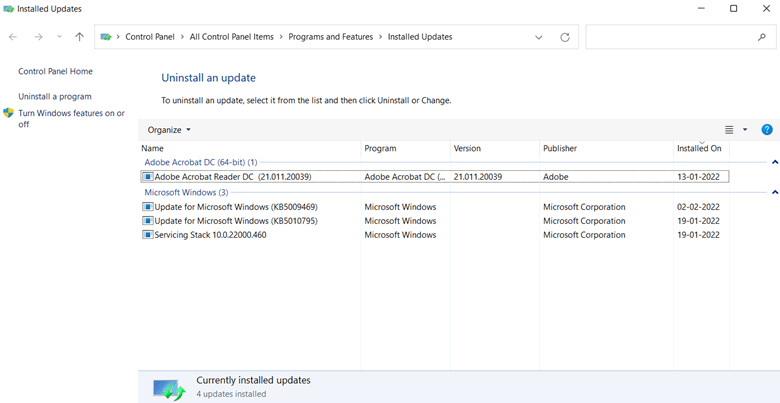This screenshot has width=780, height=403.
Task: Open Control Panel Home link
Action: 55,71
